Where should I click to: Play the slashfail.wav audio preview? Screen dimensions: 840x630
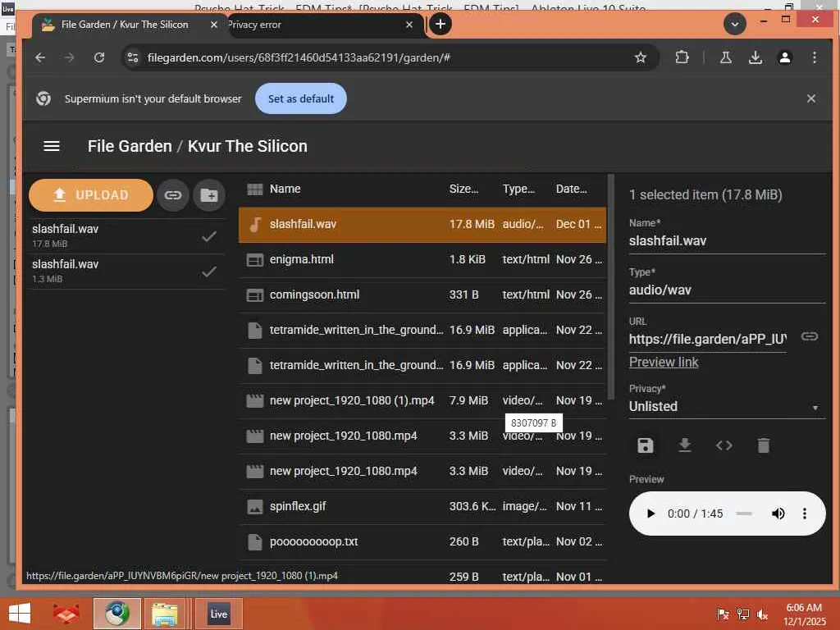click(x=651, y=514)
